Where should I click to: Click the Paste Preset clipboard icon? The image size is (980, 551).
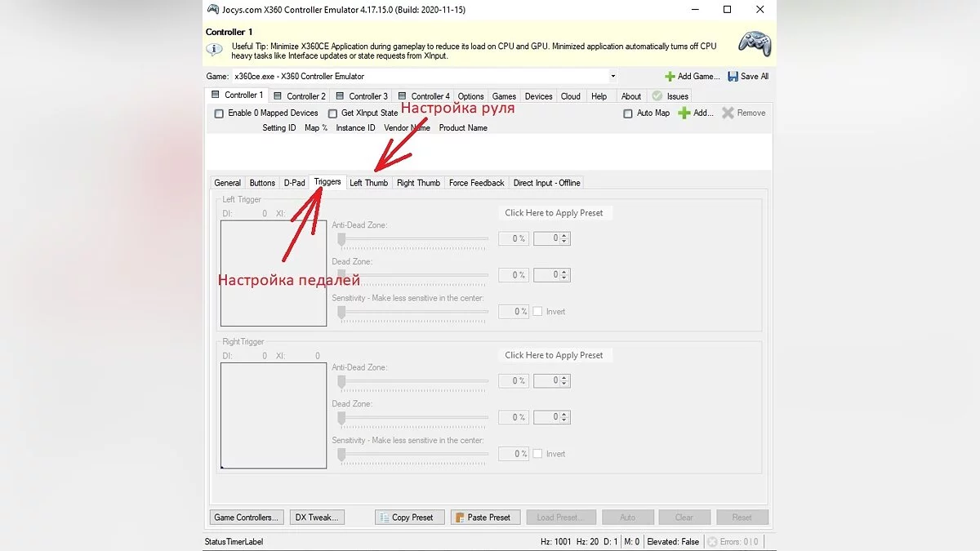point(458,518)
